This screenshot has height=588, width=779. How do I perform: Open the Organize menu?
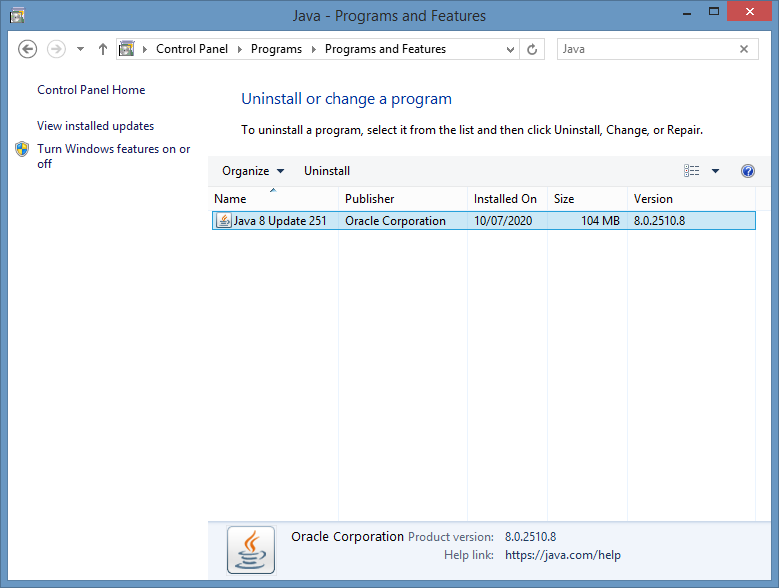pos(253,171)
